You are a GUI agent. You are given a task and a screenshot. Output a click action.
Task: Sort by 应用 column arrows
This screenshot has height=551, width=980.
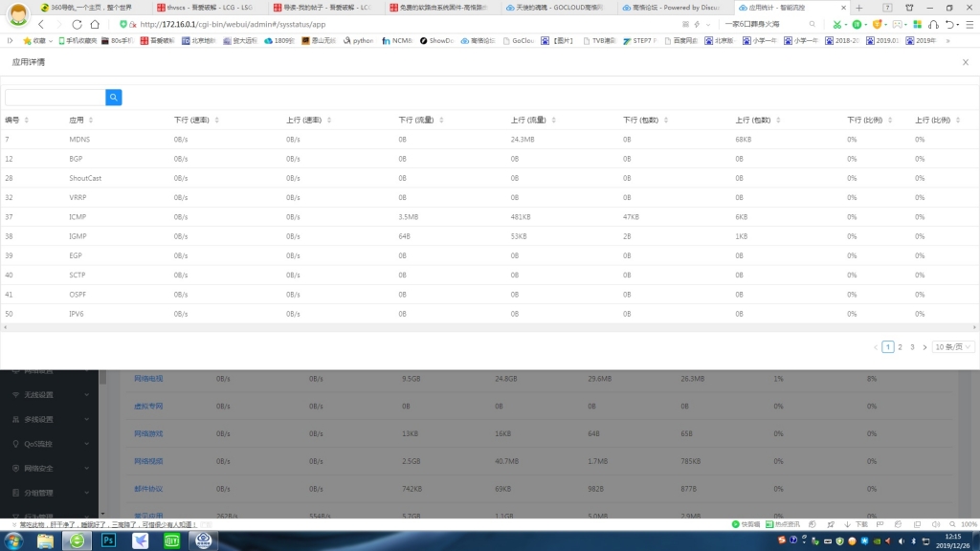point(91,120)
